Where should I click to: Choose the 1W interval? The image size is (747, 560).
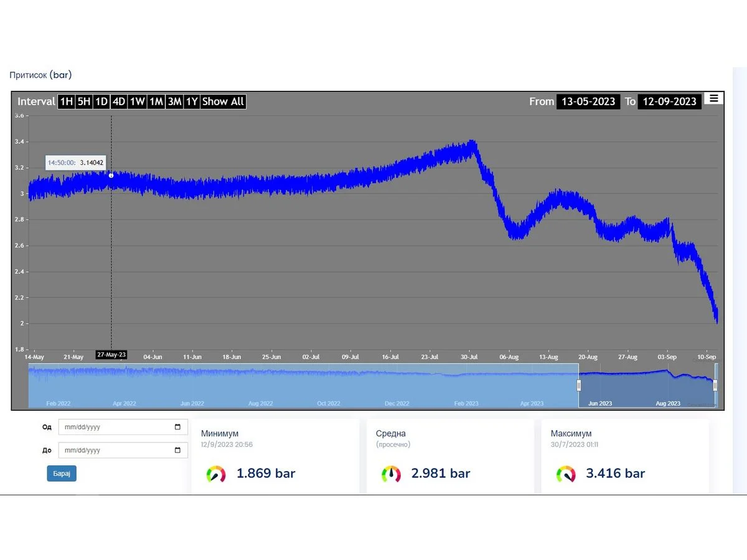coord(138,101)
